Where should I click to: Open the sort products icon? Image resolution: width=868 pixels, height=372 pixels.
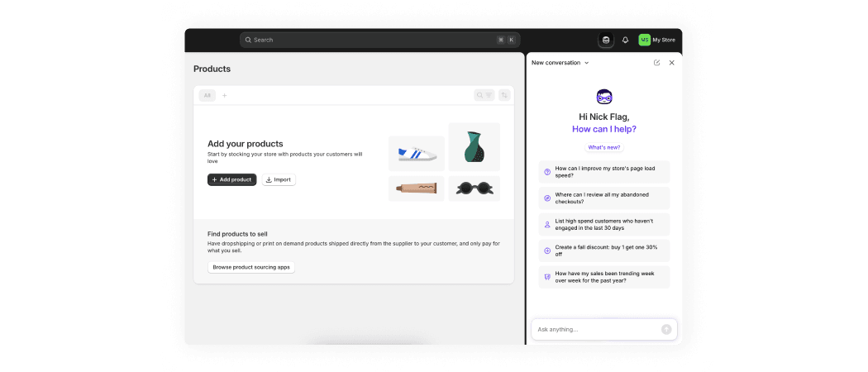(504, 95)
